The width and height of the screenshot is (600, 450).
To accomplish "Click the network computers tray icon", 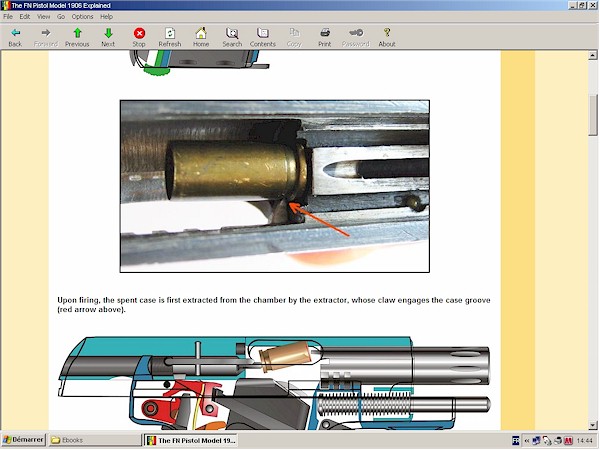I will [x=536, y=440].
